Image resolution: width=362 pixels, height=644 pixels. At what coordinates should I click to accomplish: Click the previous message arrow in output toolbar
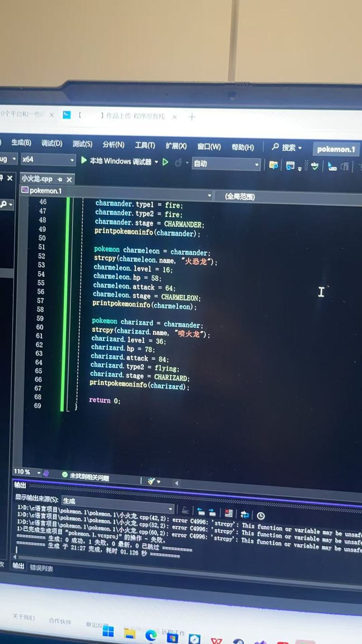(201, 512)
